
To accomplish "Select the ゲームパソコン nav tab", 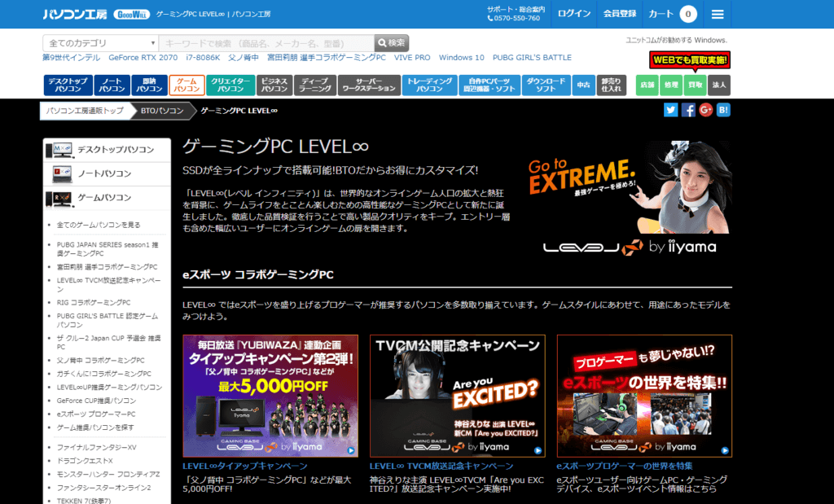I will coord(187,85).
